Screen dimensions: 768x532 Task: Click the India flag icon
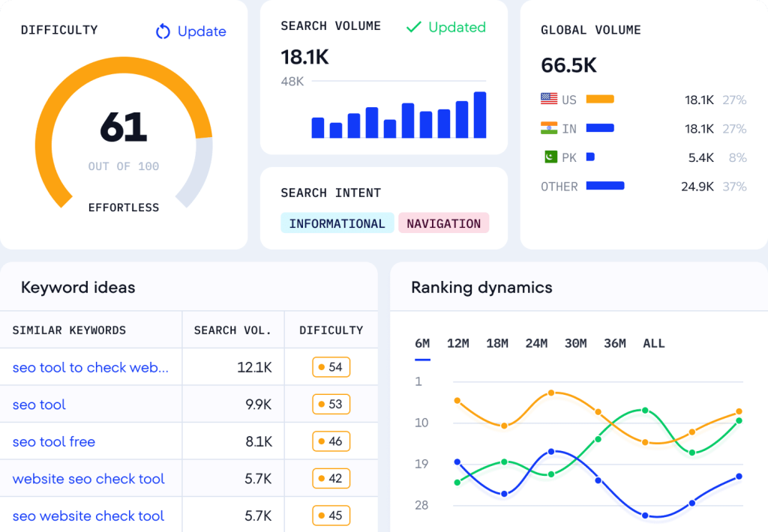[x=549, y=128]
